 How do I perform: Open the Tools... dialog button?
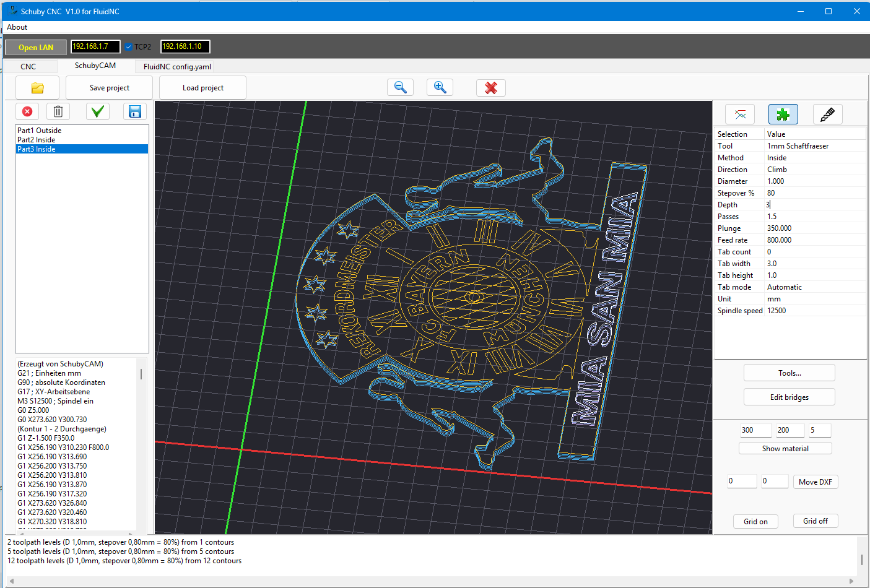click(x=790, y=373)
